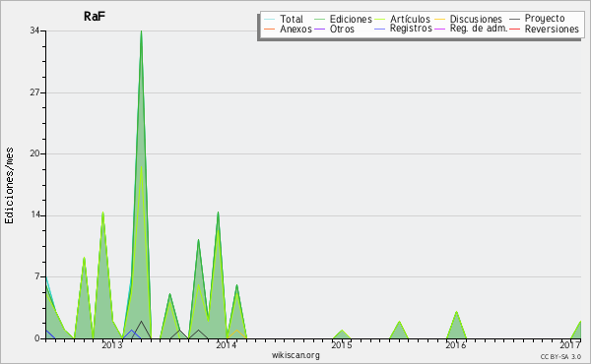Click the 'Reg. de adm.' legend label
Viewport: 591px width, 364px height.
pos(479,29)
